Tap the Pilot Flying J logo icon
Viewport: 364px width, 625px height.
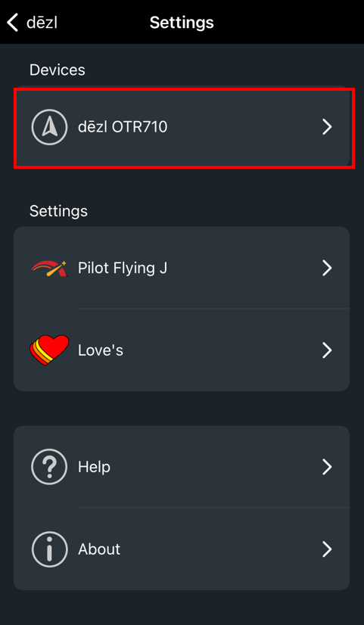(49, 269)
